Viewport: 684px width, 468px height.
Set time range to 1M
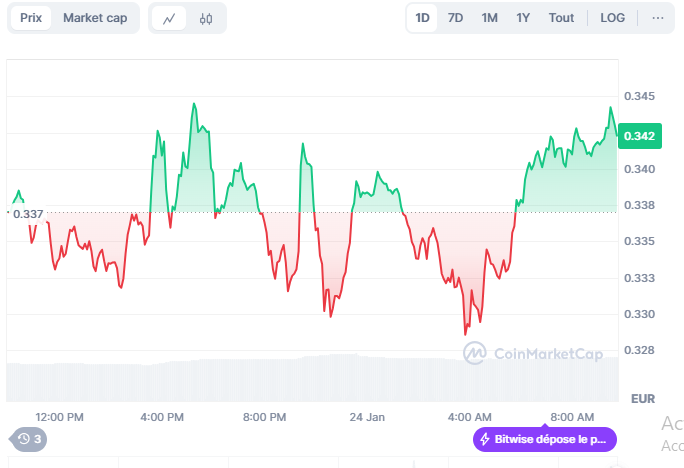489,18
